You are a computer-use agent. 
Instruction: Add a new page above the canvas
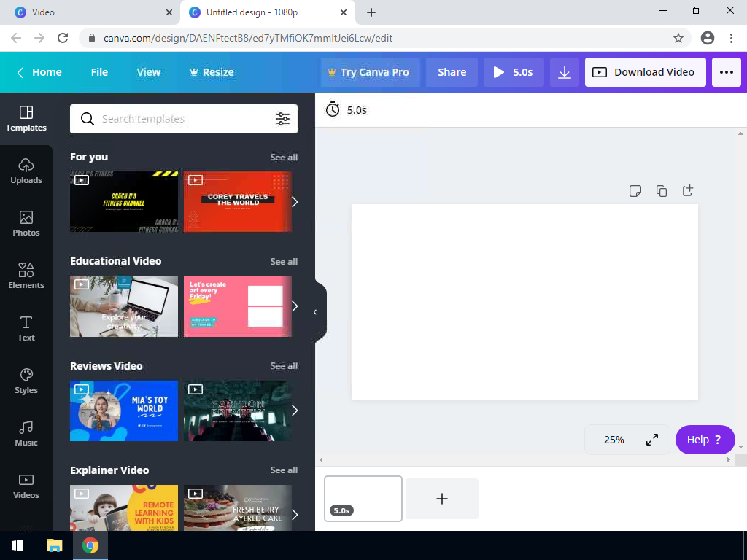[687, 190]
